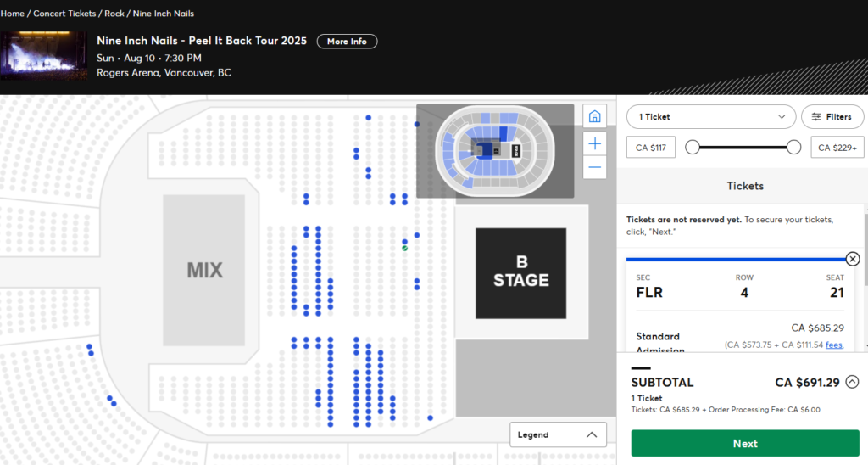
Task: Click the maximum price slider handle
Action: 793,148
